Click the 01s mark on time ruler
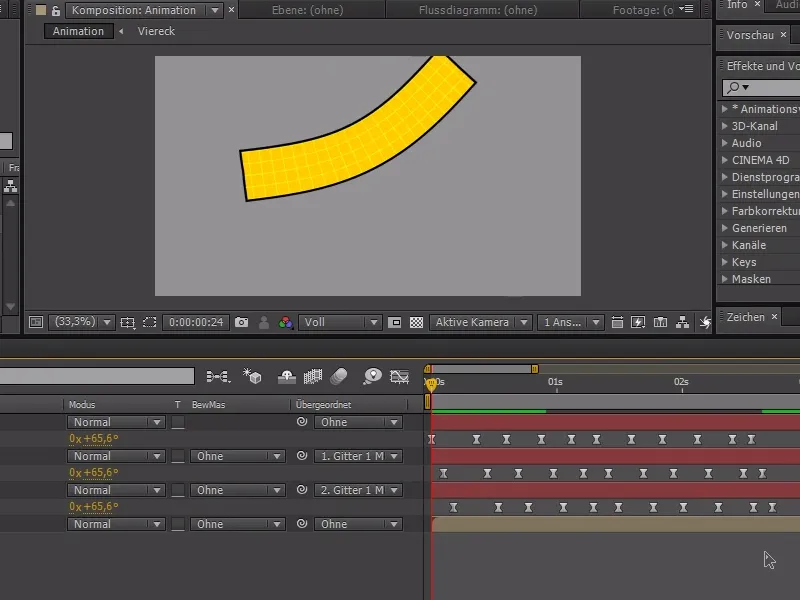The image size is (800, 600). click(556, 382)
